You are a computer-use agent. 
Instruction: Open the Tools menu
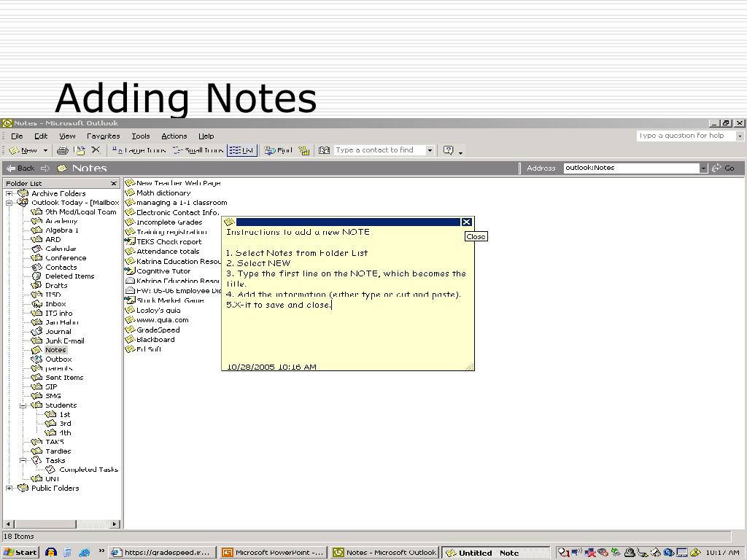pyautogui.click(x=141, y=136)
